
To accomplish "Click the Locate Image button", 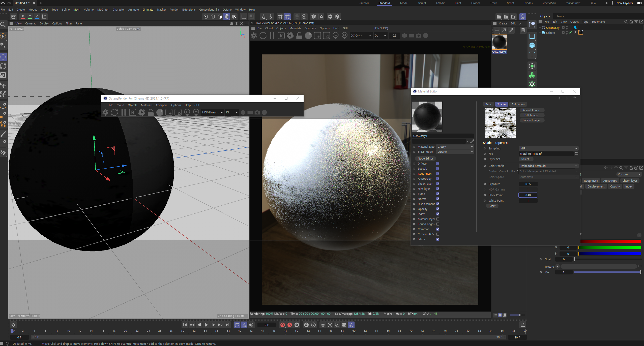I will 532,120.
